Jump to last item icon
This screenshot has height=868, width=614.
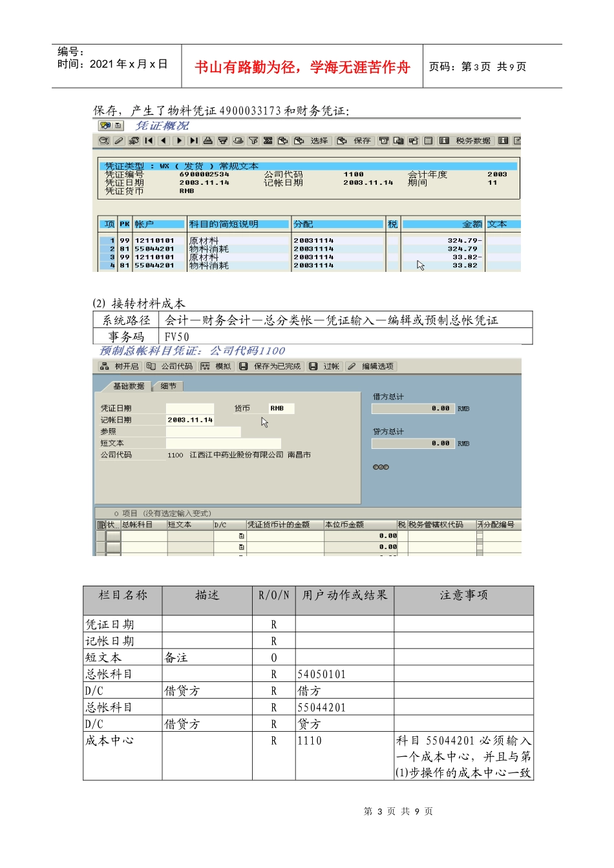tap(193, 141)
